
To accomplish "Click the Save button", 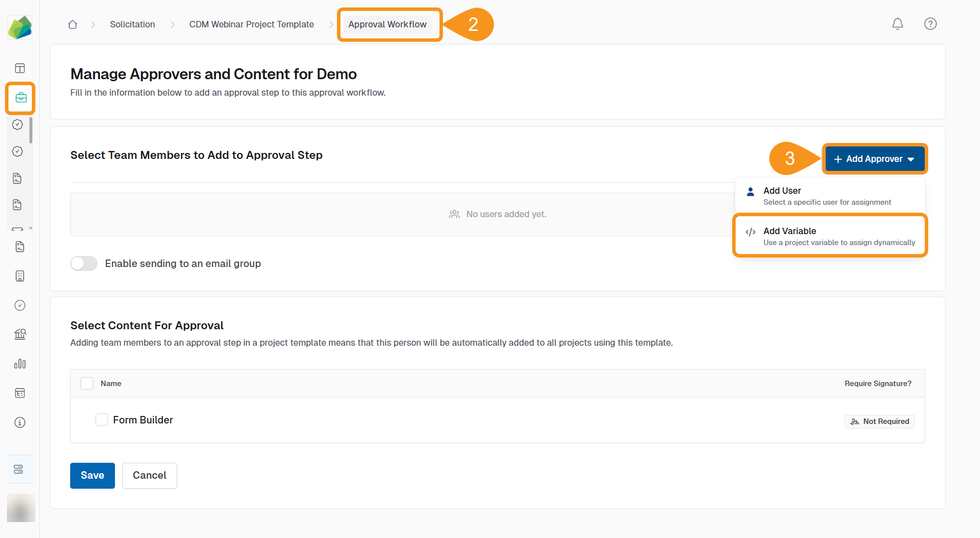I will pos(93,475).
